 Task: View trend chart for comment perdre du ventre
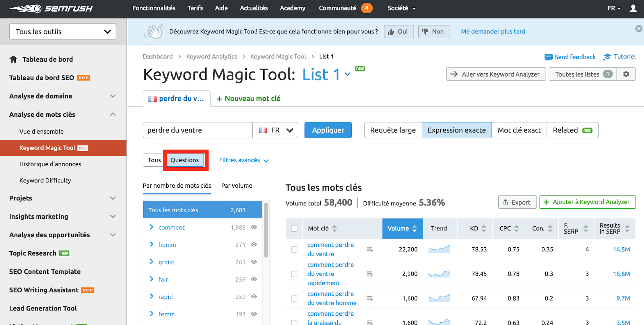[439, 249]
